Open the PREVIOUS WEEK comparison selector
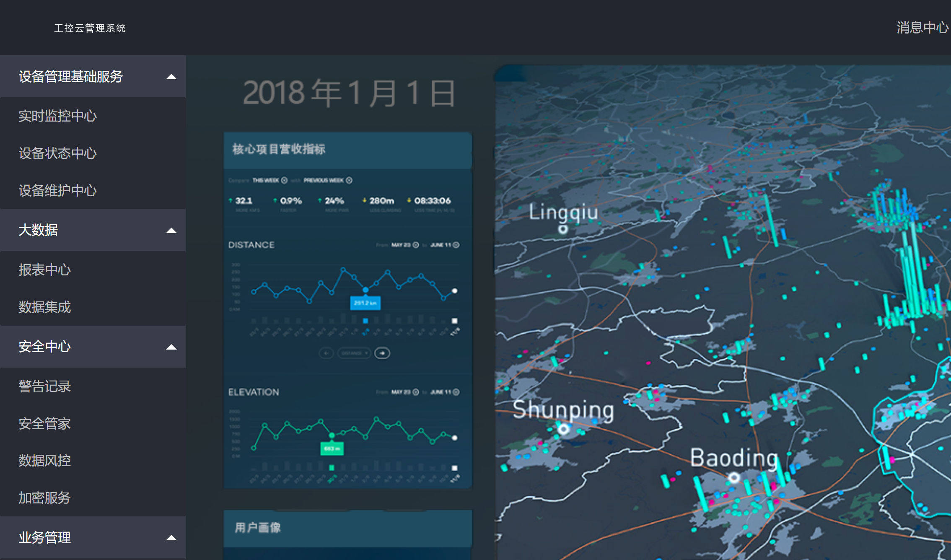Image resolution: width=951 pixels, height=560 pixels. click(349, 180)
